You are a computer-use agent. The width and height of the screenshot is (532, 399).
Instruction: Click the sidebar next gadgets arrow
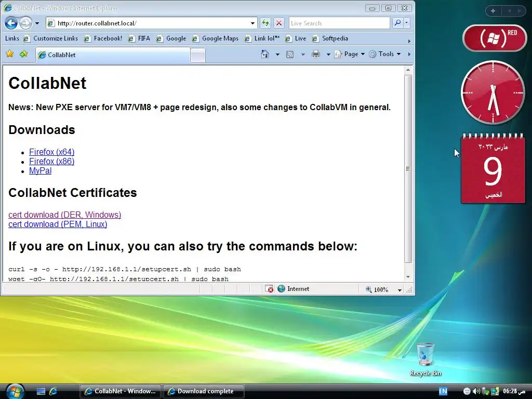coord(519,11)
